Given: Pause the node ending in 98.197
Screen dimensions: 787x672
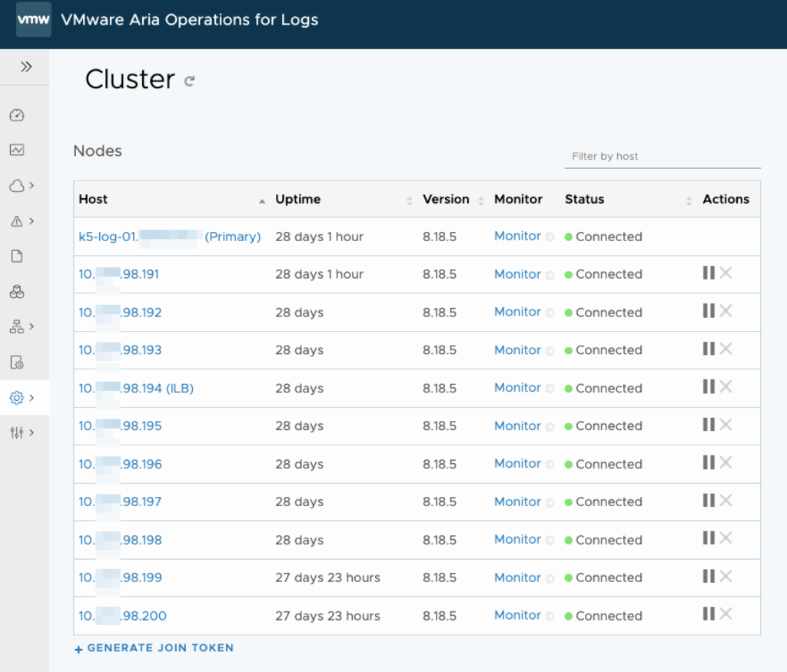Looking at the screenshot, I should (x=709, y=500).
